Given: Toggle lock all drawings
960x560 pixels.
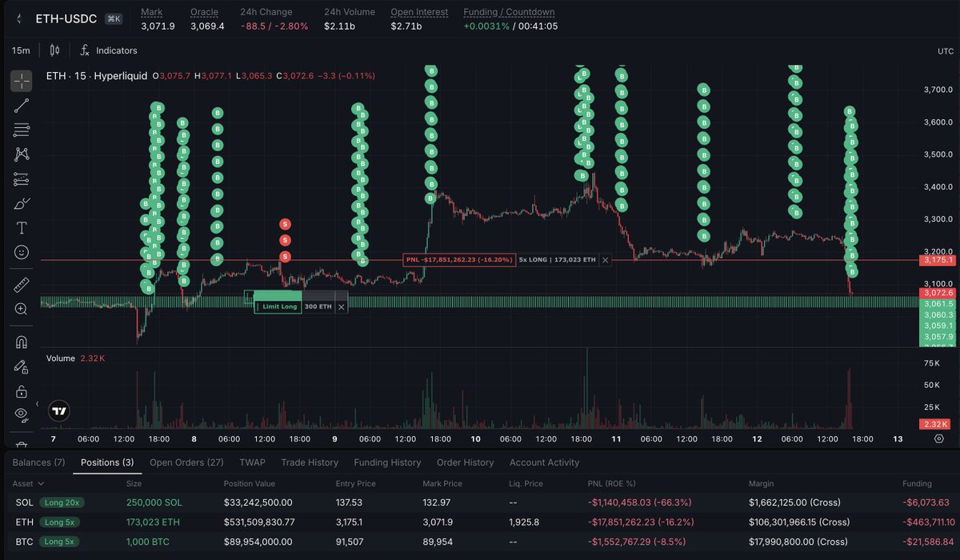Looking at the screenshot, I should [x=22, y=391].
